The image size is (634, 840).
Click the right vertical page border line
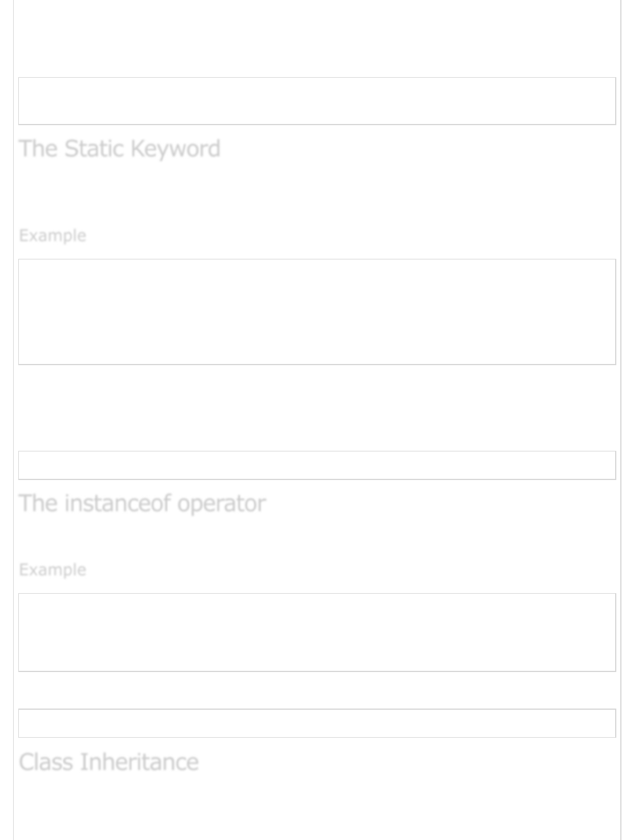pos(621,400)
